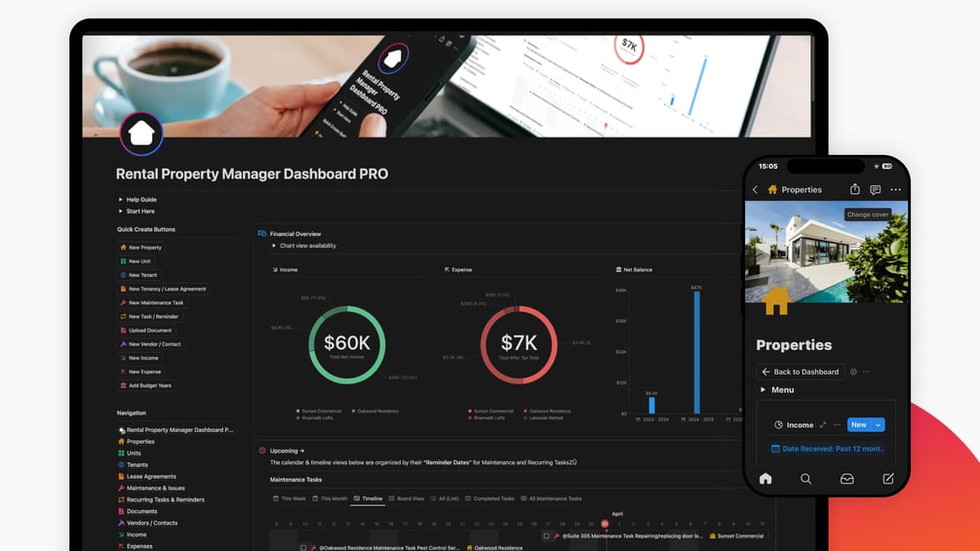Tap Change cover on the phone

pos(868,215)
